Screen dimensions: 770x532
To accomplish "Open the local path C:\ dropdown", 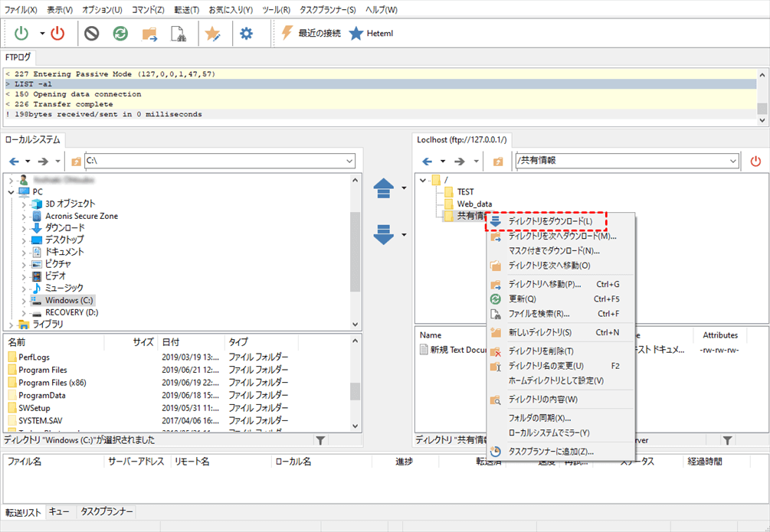I will [349, 162].
